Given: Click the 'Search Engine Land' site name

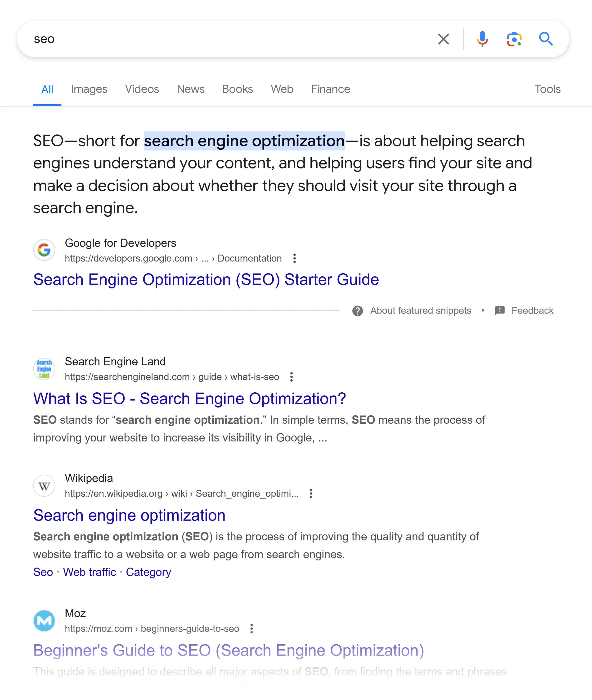Looking at the screenshot, I should [115, 361].
